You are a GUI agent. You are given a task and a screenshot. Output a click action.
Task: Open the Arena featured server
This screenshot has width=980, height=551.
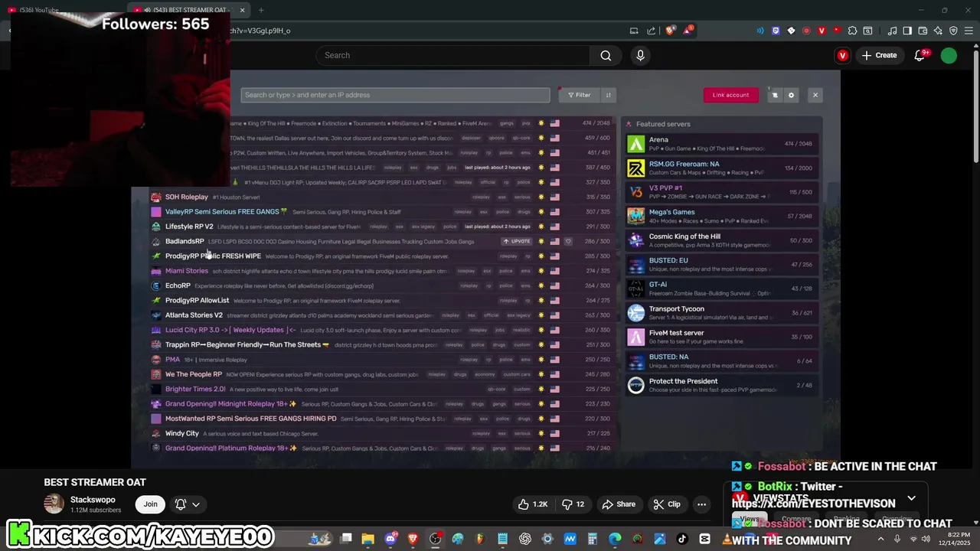[x=721, y=144]
